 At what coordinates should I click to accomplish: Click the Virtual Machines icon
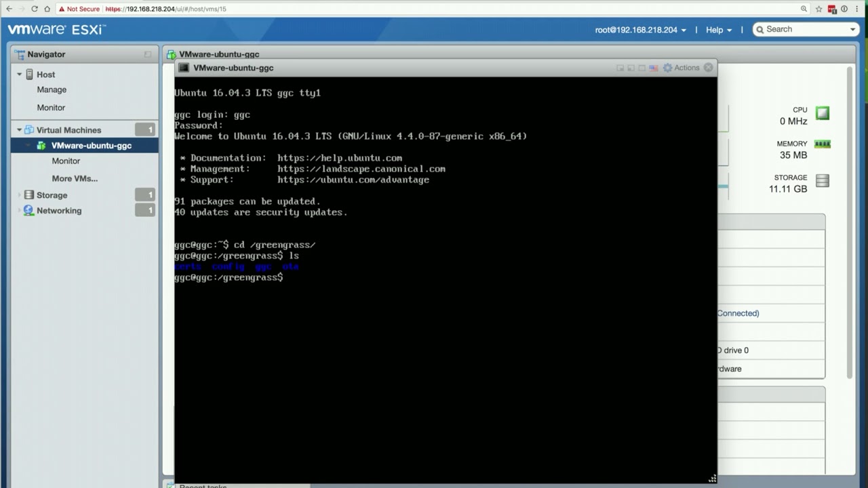(x=29, y=130)
